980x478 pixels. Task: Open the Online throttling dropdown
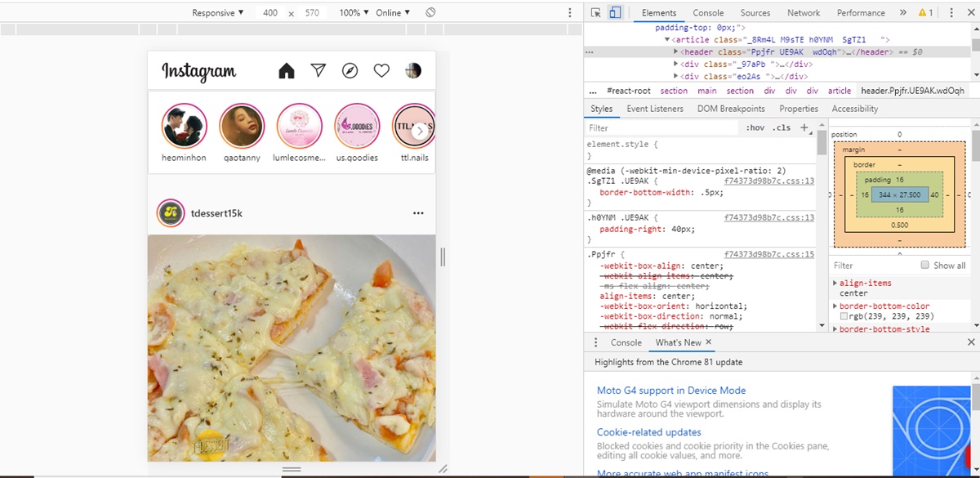pos(393,13)
